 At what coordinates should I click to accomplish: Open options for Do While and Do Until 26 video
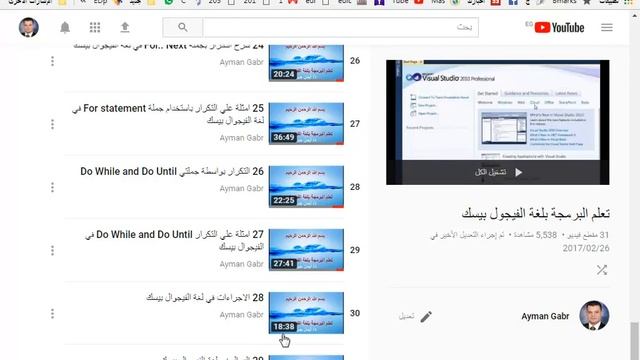[x=52, y=187]
